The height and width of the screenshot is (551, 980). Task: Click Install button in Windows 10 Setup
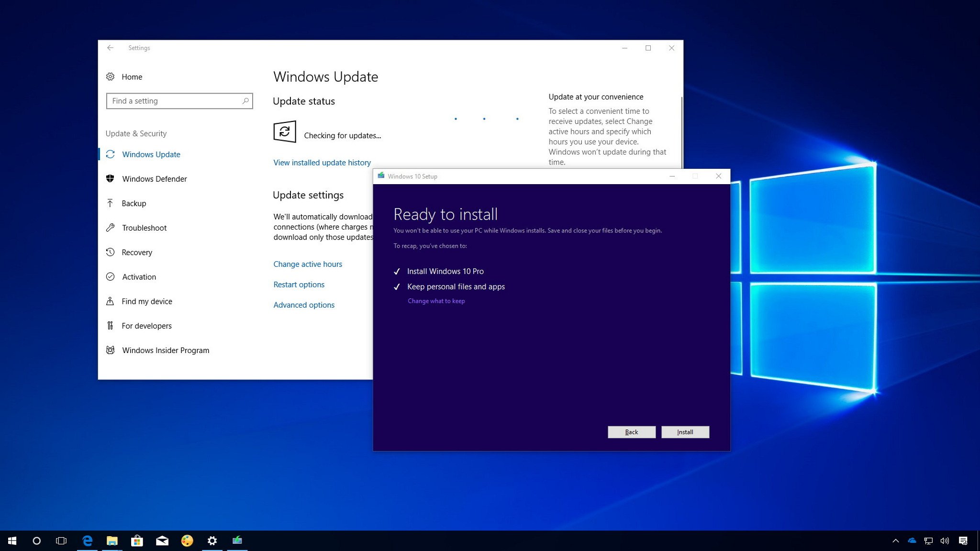(x=685, y=431)
